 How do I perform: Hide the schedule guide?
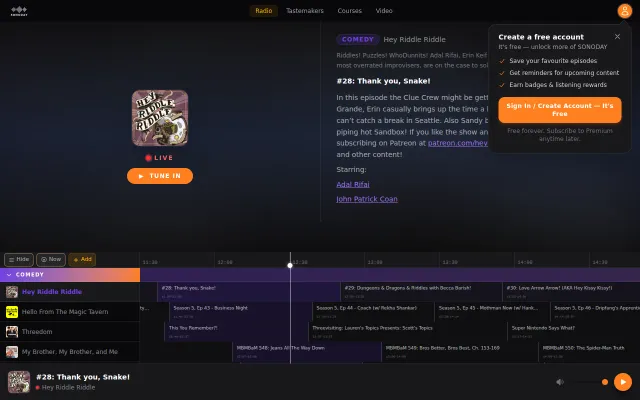coord(19,260)
